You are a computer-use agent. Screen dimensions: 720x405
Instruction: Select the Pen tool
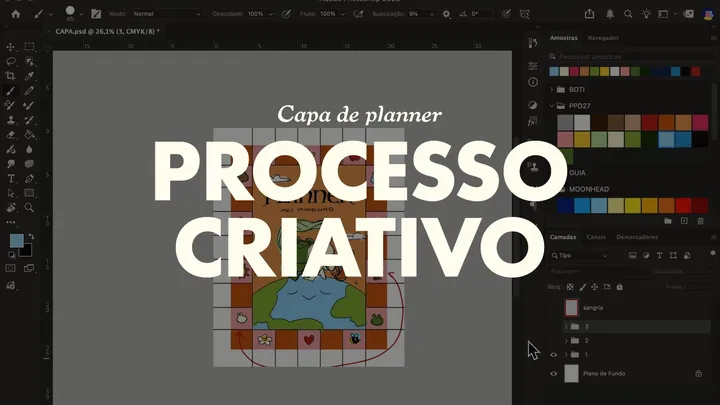29,179
